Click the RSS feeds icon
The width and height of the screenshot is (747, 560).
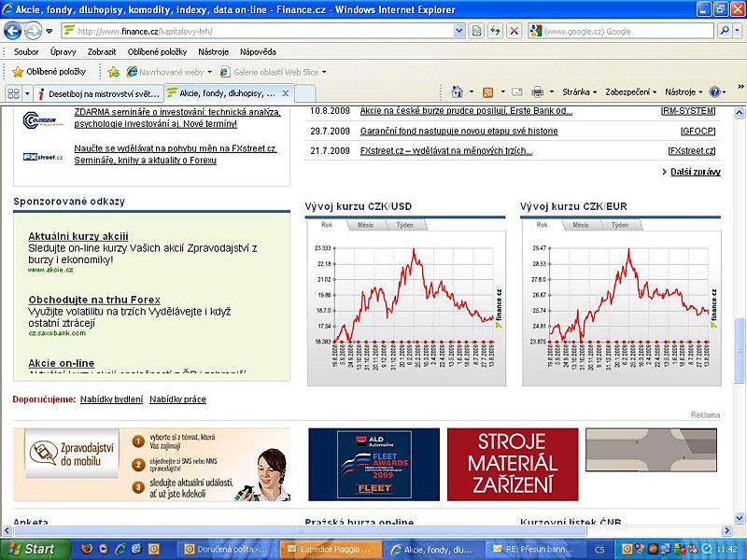(487, 92)
